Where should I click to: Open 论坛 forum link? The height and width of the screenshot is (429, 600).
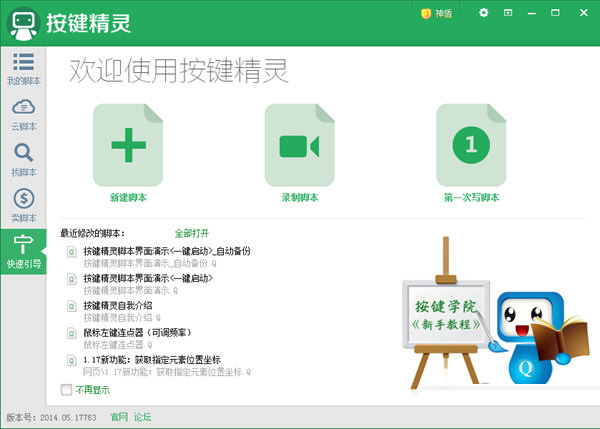point(142,417)
